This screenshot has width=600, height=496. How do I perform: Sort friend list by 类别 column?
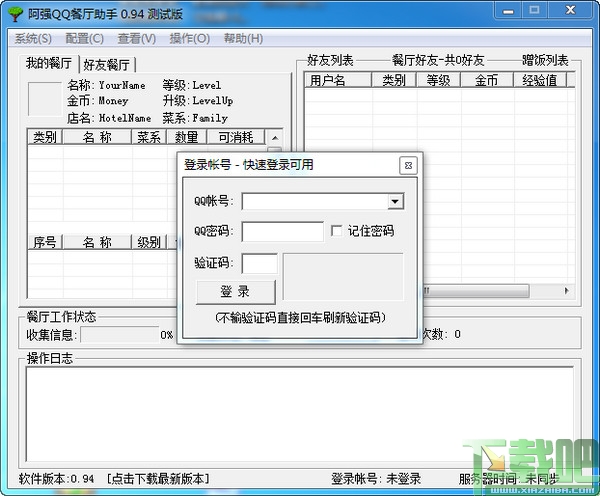coord(394,80)
